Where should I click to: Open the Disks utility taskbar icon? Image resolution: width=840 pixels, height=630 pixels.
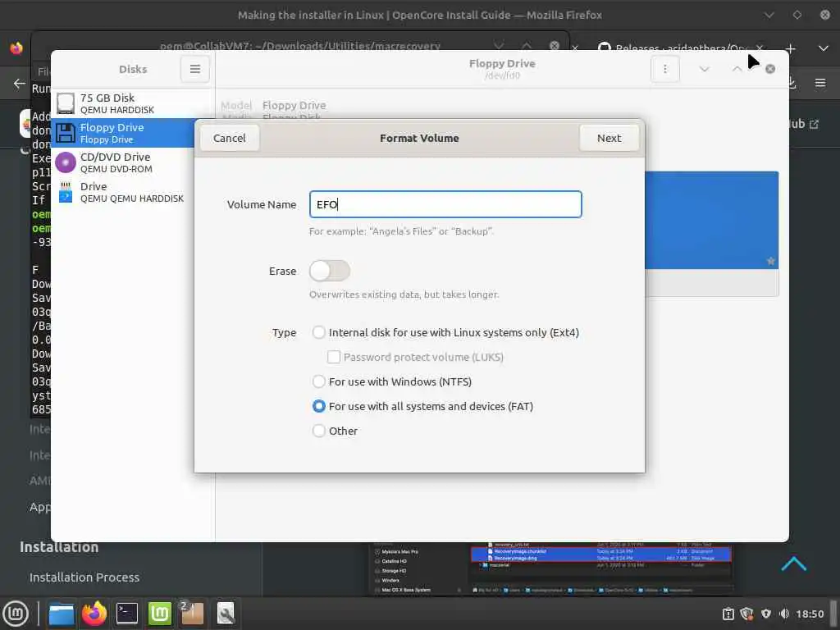click(225, 614)
